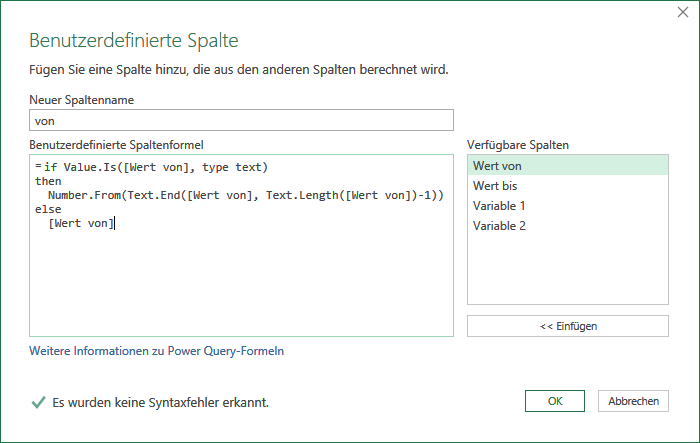Click the Verfügbare Spalten heading

pos(518,145)
